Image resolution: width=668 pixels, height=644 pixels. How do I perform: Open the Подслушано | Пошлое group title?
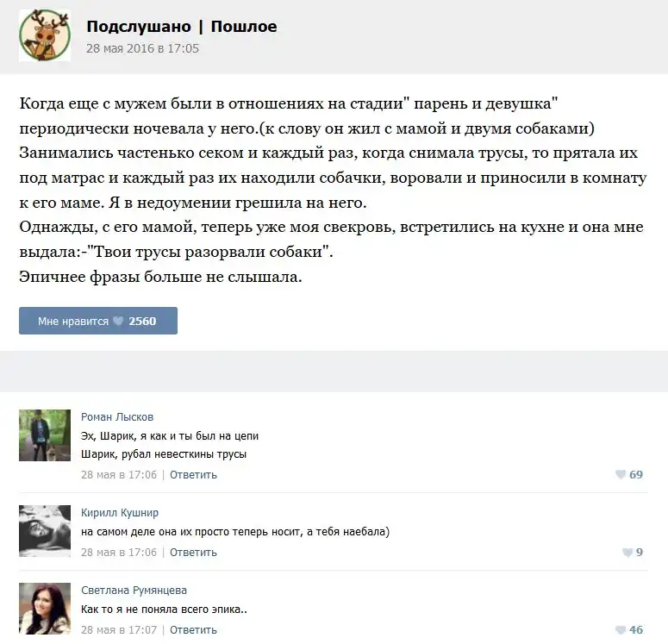182,27
